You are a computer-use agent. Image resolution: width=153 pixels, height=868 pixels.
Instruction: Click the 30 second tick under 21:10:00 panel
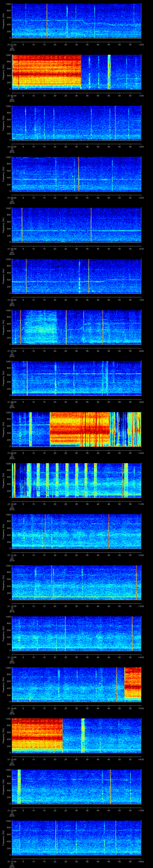[x=77, y=504]
